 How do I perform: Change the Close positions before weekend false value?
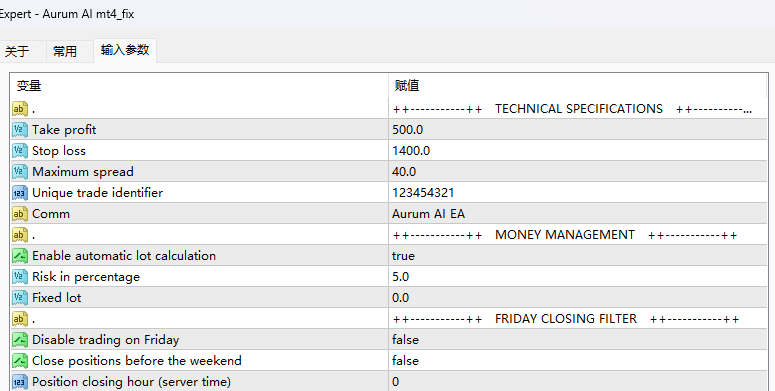point(405,361)
